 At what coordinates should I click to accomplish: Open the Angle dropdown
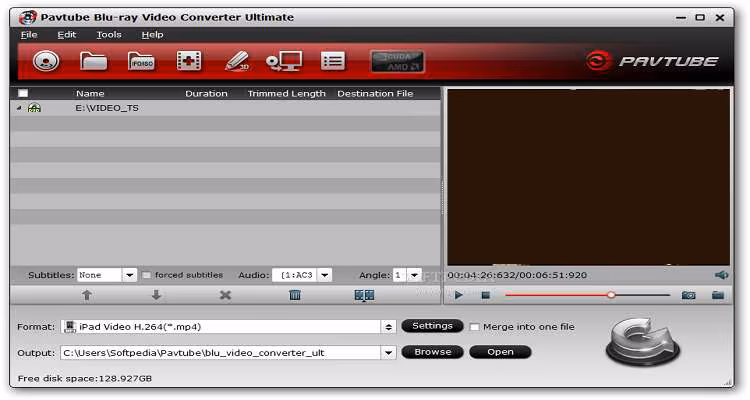tap(407, 275)
